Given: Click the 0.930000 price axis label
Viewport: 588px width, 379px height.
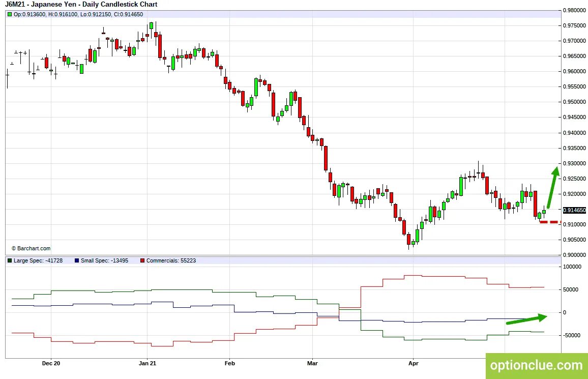Looking at the screenshot, I should tap(574, 163).
